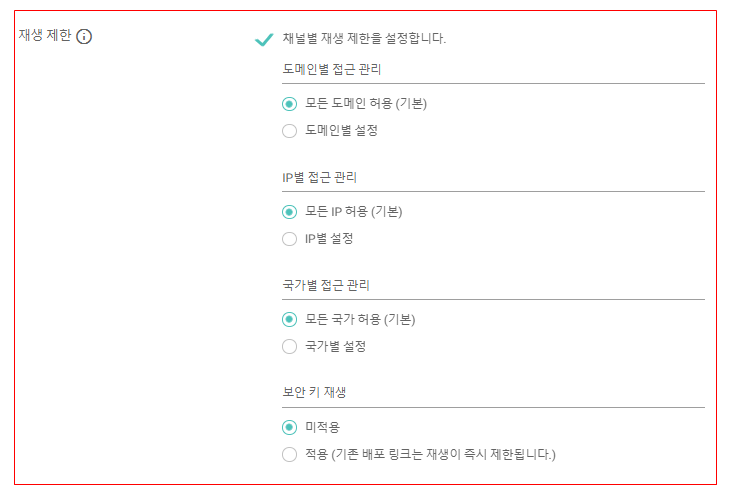
Task: Select the 미적용 radio button
Action: [x=290, y=427]
